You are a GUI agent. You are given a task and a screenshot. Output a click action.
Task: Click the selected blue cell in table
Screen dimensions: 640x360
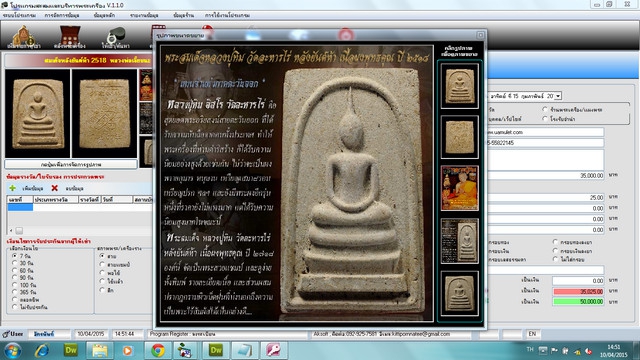pos(20,207)
